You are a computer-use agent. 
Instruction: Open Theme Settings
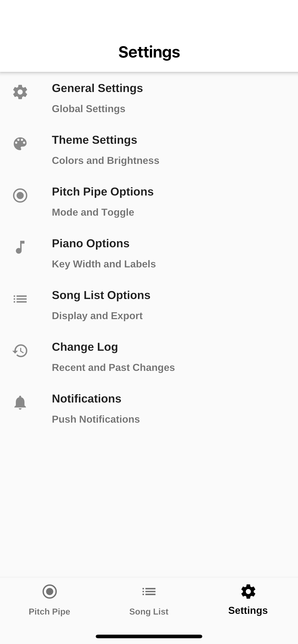tap(149, 150)
